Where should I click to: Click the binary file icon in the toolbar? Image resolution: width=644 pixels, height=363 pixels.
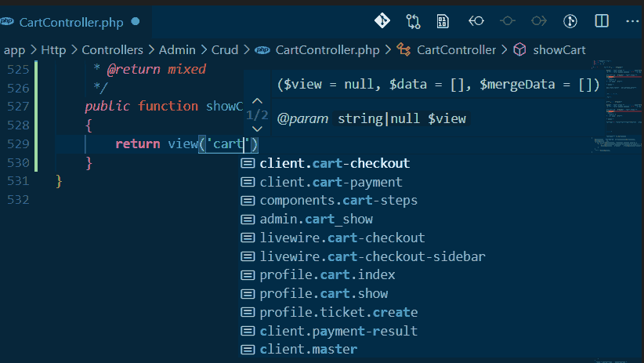tap(443, 21)
